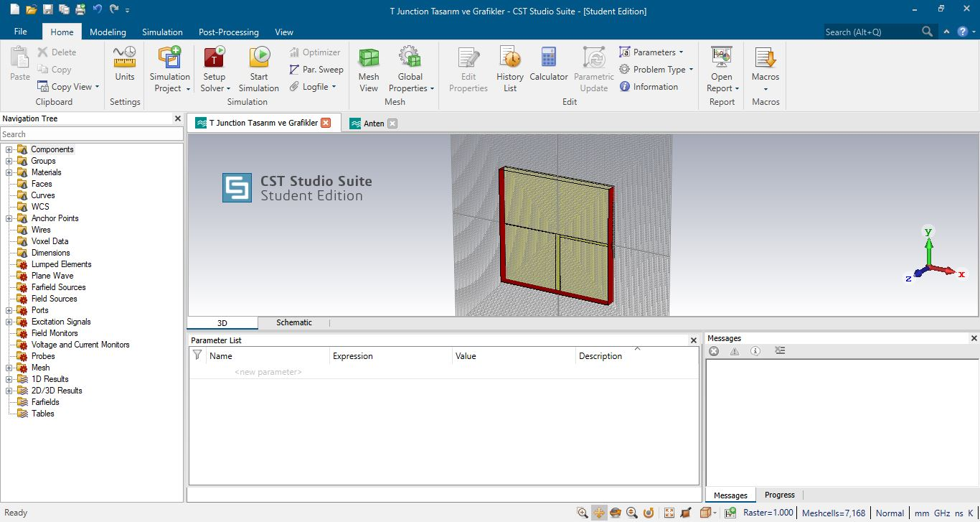Open the Logfile dropdown

(313, 87)
